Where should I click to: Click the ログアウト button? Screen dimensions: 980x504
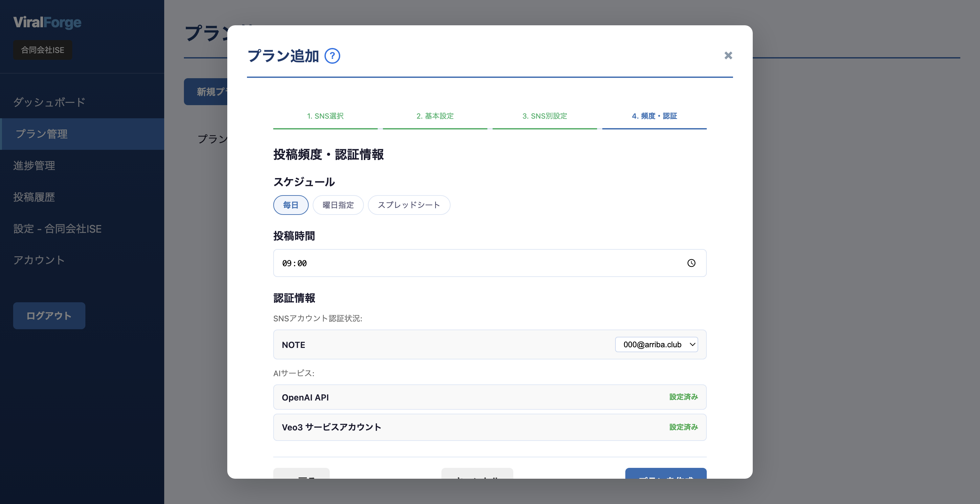(x=49, y=315)
